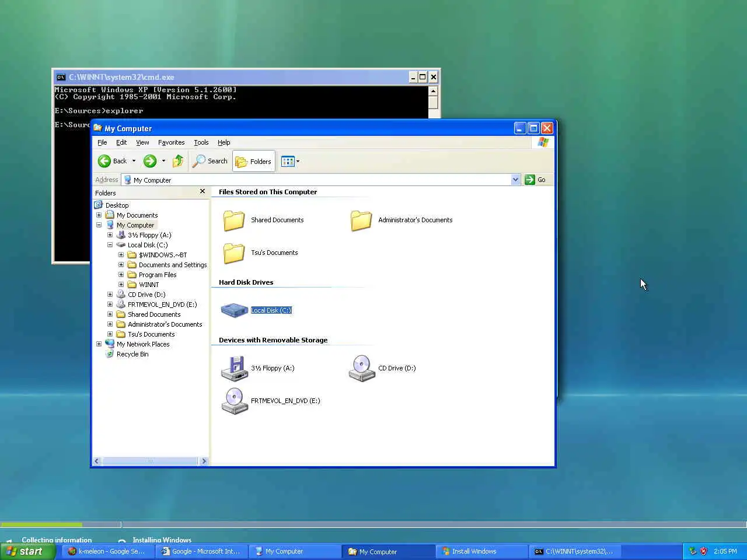Switch to Install Windows taskbar button

coord(481,551)
